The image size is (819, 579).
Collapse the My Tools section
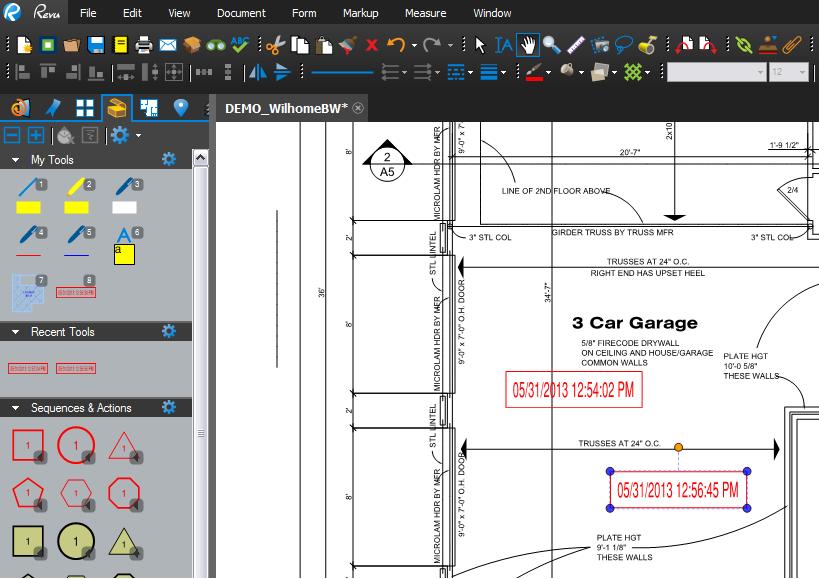click(x=16, y=160)
